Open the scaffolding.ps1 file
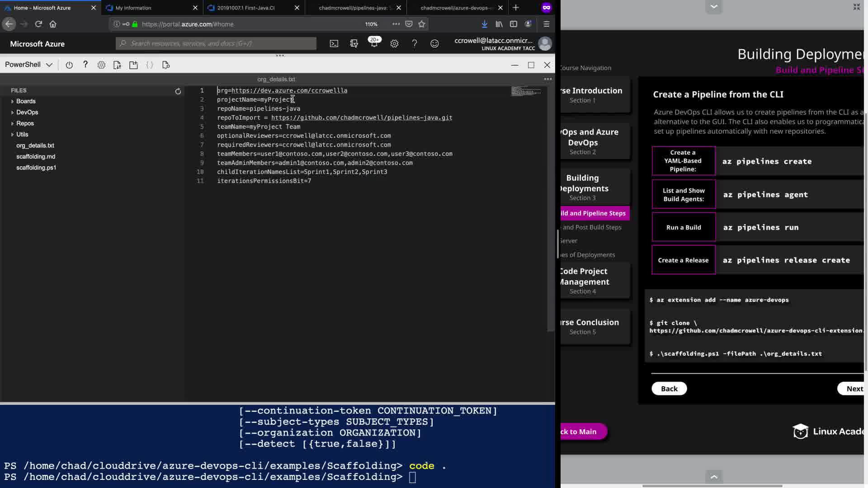Viewport: 868px width, 488px height. tap(36, 168)
